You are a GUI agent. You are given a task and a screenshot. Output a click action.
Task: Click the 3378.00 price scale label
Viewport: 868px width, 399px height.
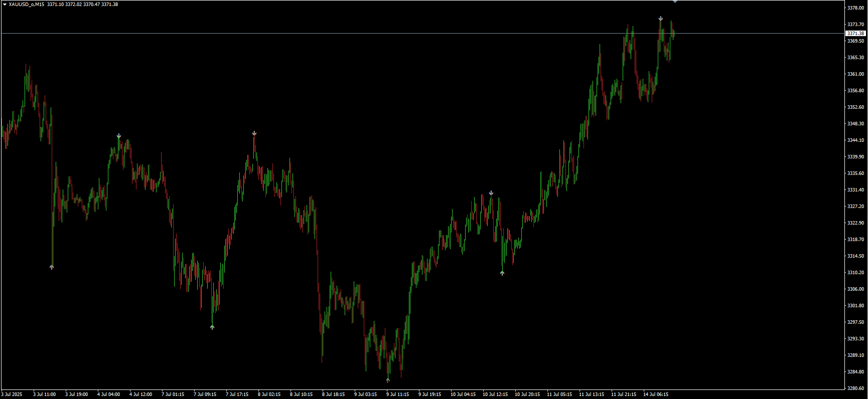click(x=855, y=8)
